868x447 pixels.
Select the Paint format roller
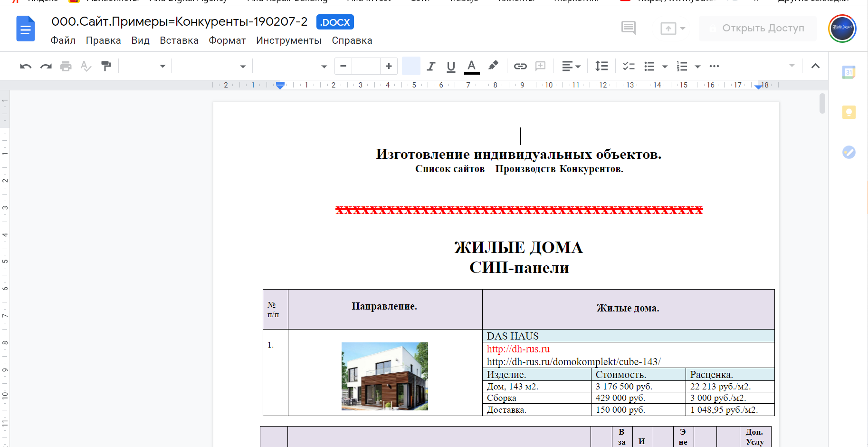(106, 66)
